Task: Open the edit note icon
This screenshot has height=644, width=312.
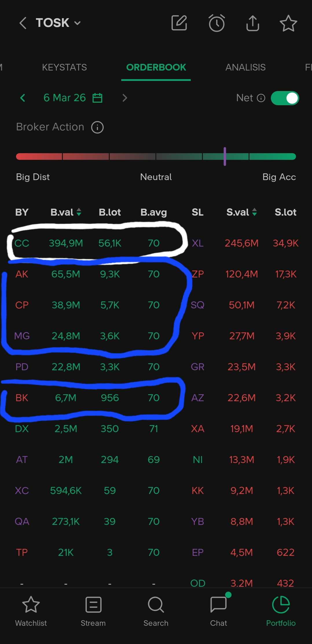Action: click(x=179, y=23)
